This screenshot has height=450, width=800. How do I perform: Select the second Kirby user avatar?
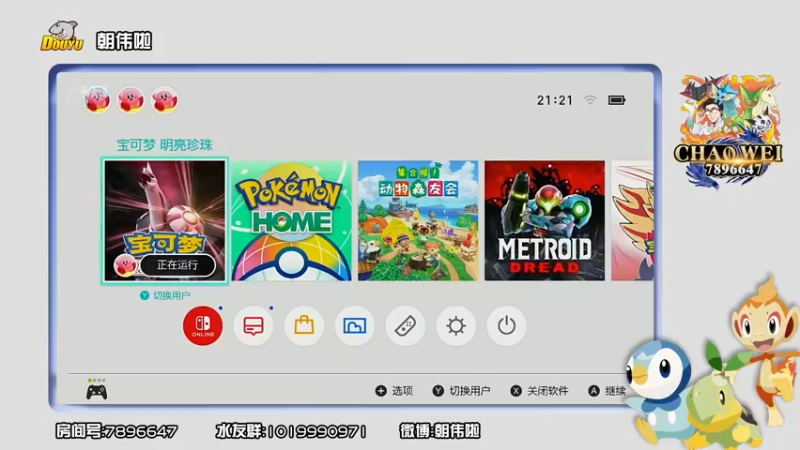[x=131, y=99]
